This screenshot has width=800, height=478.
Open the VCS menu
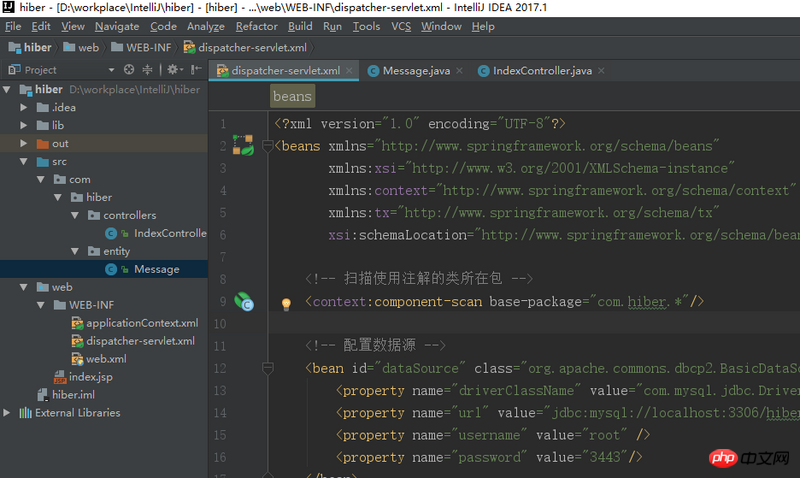click(x=401, y=27)
